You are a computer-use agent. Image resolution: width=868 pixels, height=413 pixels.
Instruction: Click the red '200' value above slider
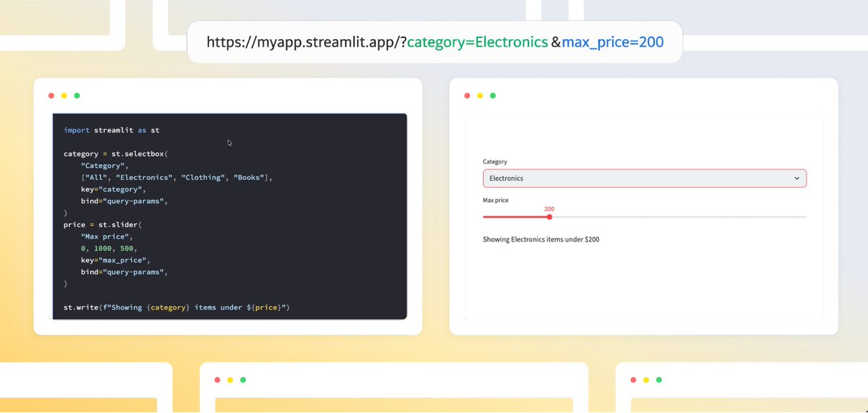tap(549, 208)
